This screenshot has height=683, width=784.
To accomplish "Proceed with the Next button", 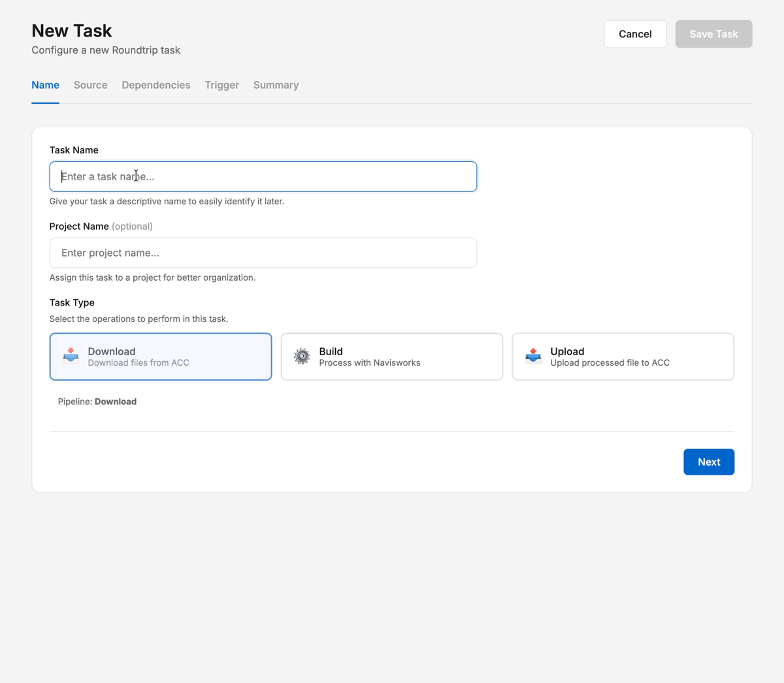I will [709, 462].
